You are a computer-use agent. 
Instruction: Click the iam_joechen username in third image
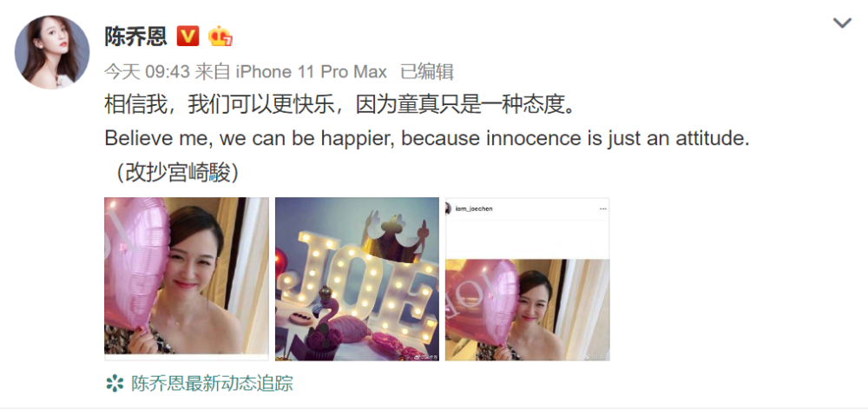pyautogui.click(x=474, y=208)
